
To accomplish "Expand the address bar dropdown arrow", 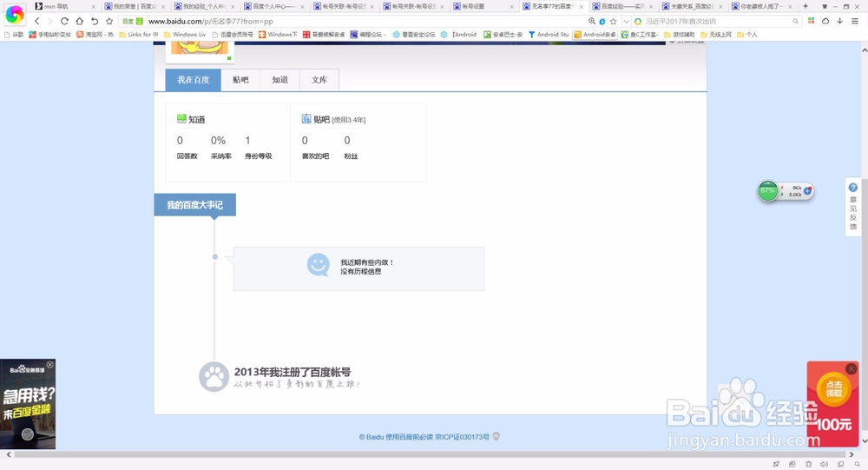I will pos(626,21).
